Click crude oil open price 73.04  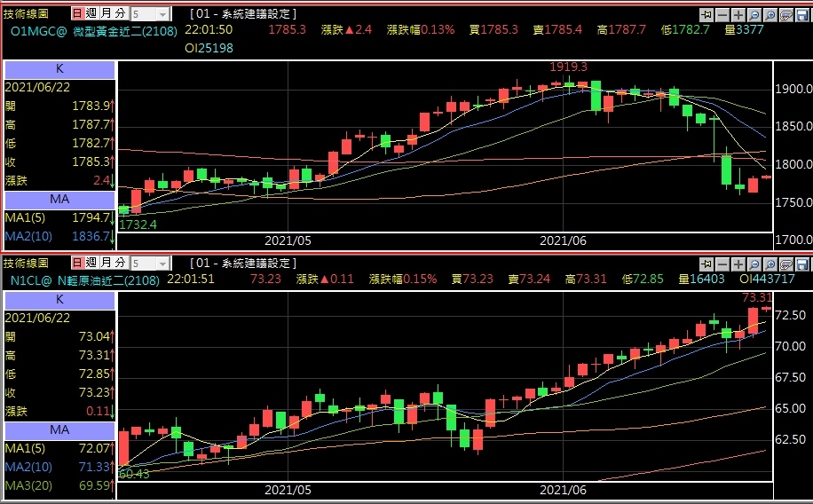(x=94, y=337)
